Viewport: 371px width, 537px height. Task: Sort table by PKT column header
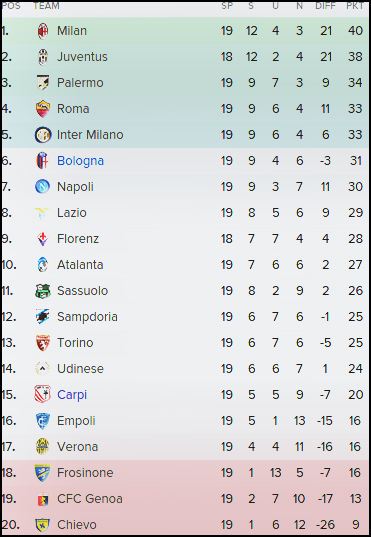355,6
